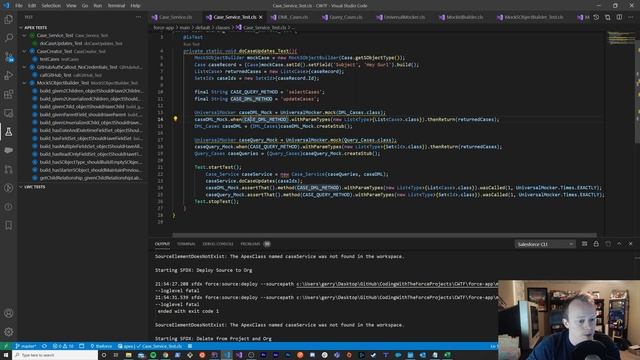Close the bottom panel
The height and width of the screenshot is (360, 640).
pyautogui.click(x=631, y=244)
